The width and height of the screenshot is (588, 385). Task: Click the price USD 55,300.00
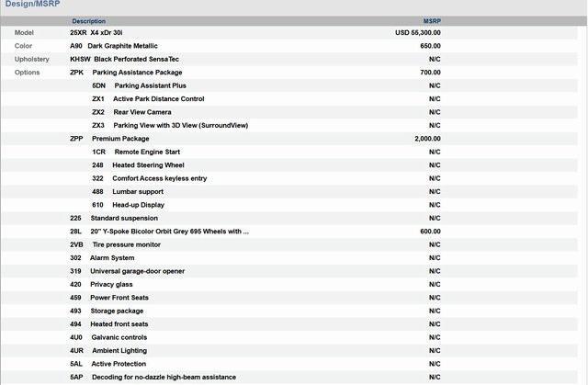pos(418,32)
